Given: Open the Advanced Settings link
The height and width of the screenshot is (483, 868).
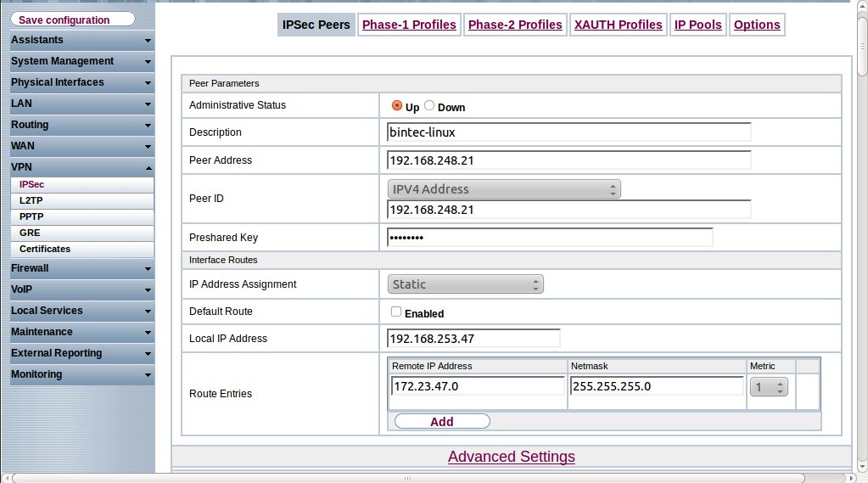Looking at the screenshot, I should (511, 457).
